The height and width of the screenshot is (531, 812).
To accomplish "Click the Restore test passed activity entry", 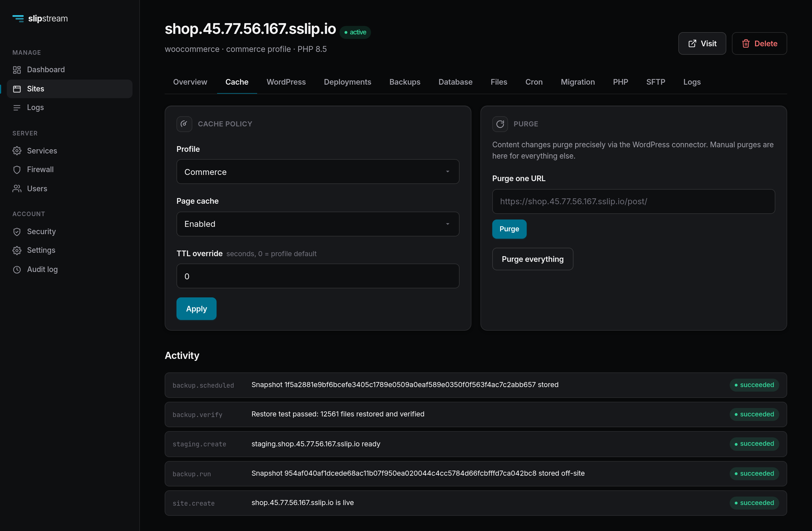I will click(476, 414).
